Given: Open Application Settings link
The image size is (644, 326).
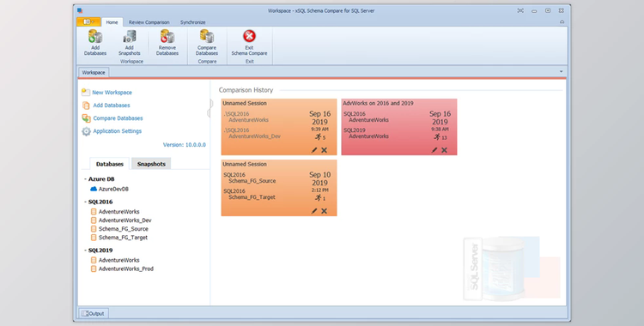Looking at the screenshot, I should tap(117, 131).
